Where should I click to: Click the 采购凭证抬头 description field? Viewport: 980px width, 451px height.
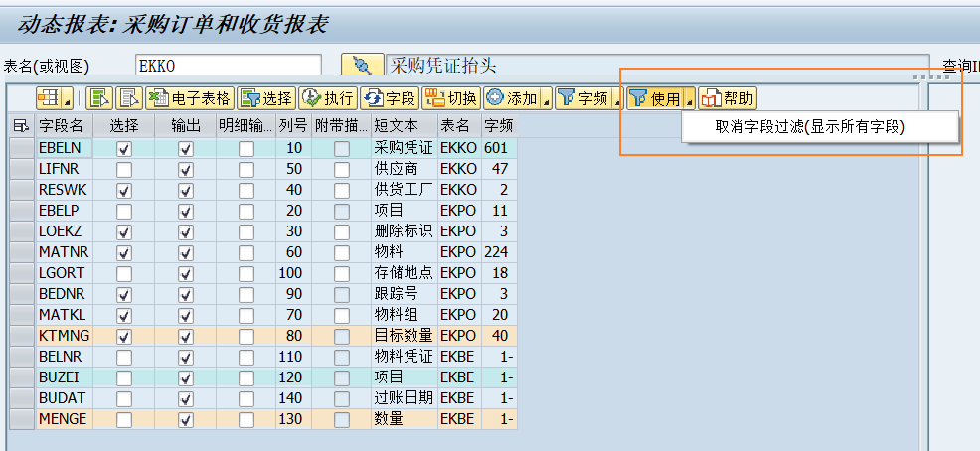[x=657, y=65]
